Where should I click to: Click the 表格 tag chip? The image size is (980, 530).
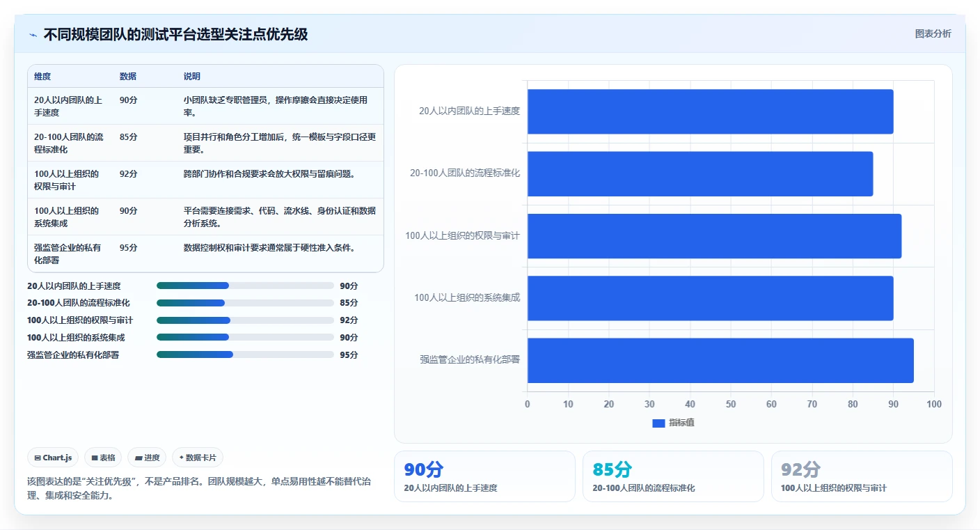pyautogui.click(x=103, y=458)
